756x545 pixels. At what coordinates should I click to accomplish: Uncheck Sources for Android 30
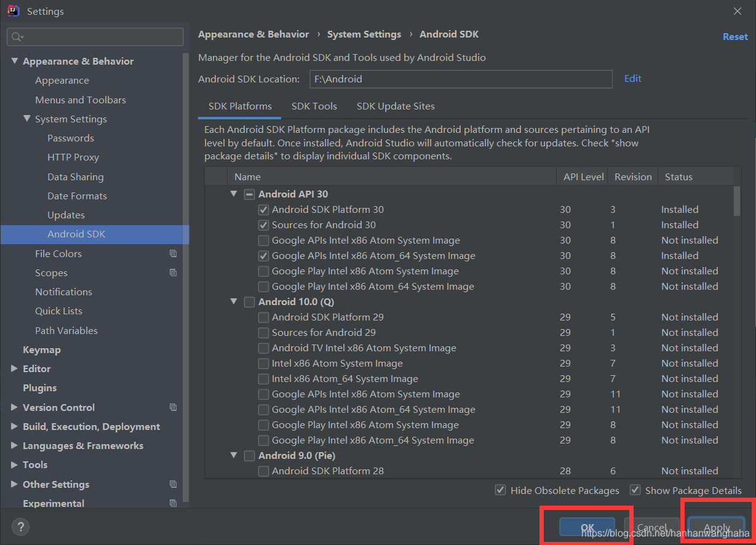pyautogui.click(x=263, y=225)
